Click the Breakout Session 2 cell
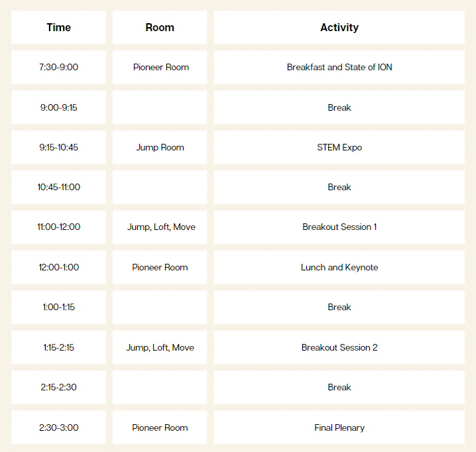Viewport: 476px width, 452px height. [x=339, y=347]
